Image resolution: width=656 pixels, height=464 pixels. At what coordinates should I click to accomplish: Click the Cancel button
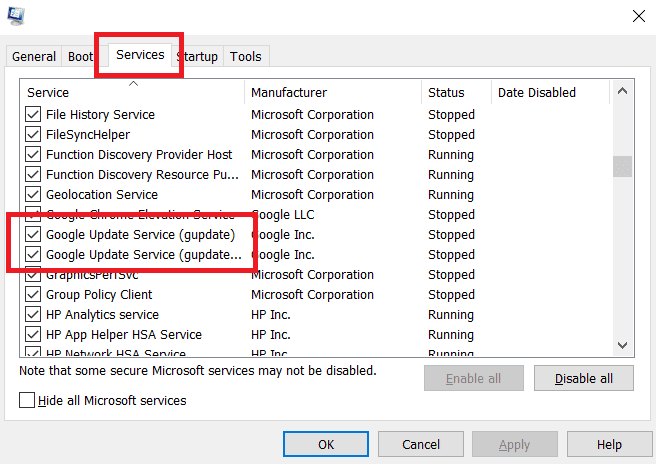click(x=421, y=444)
